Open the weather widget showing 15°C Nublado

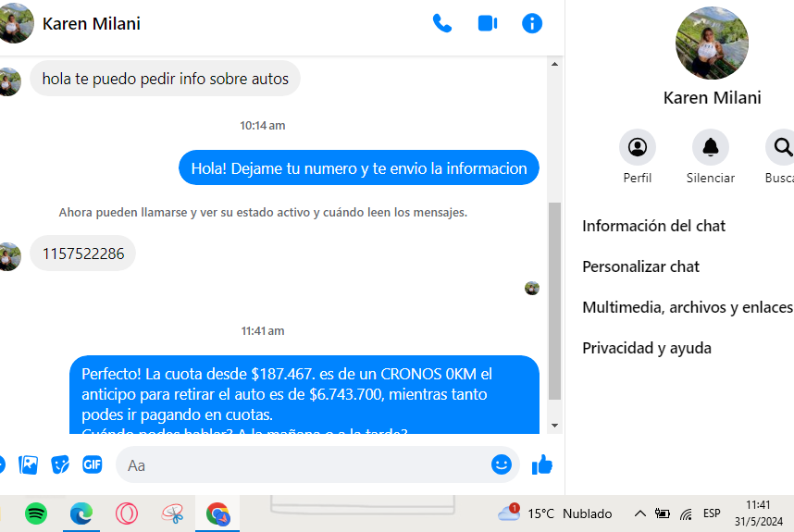554,513
